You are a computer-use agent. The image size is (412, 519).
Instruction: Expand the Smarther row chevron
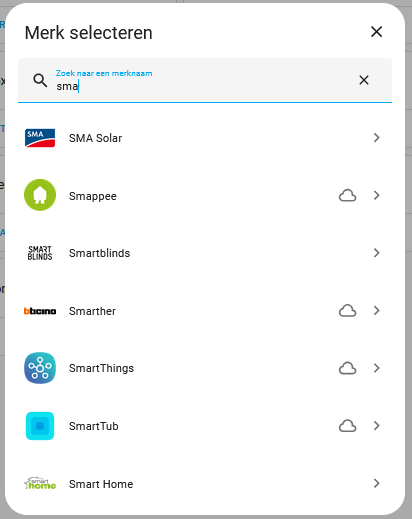click(x=377, y=311)
